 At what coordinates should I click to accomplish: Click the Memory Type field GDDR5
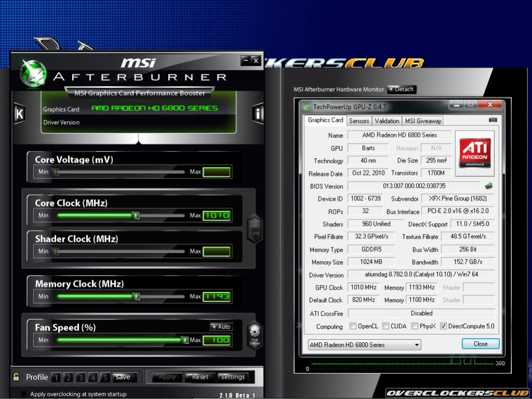371,249
